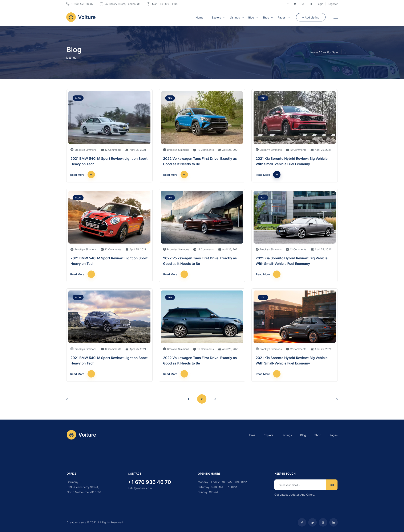Viewport: 404px width, 532px height.
Task: Select the map pin icon beside the address
Action: [102, 4]
